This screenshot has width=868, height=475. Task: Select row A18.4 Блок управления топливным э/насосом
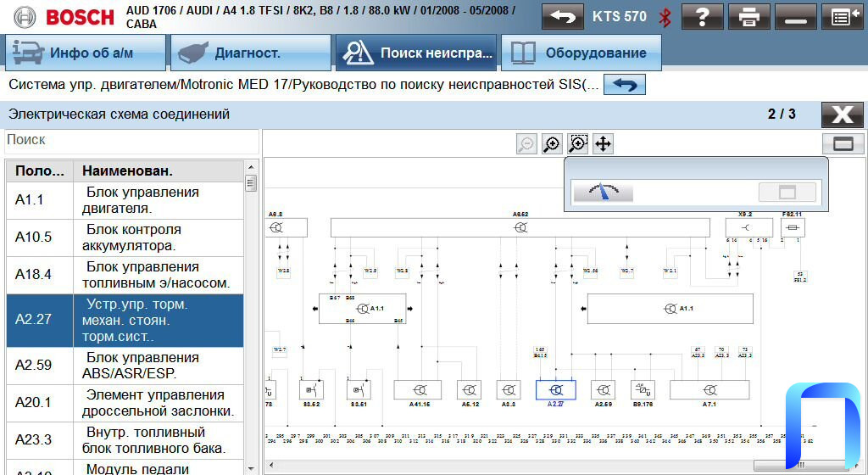point(125,275)
